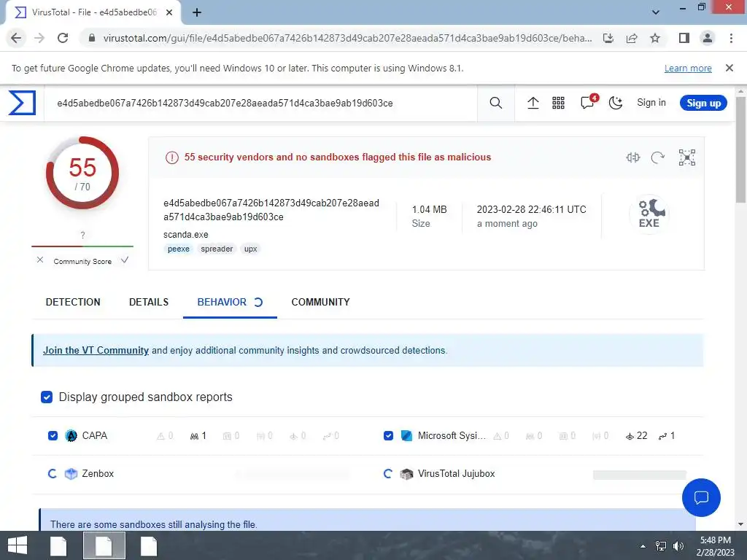Click the search magnifier icon
This screenshot has height=560, width=747.
495,103
